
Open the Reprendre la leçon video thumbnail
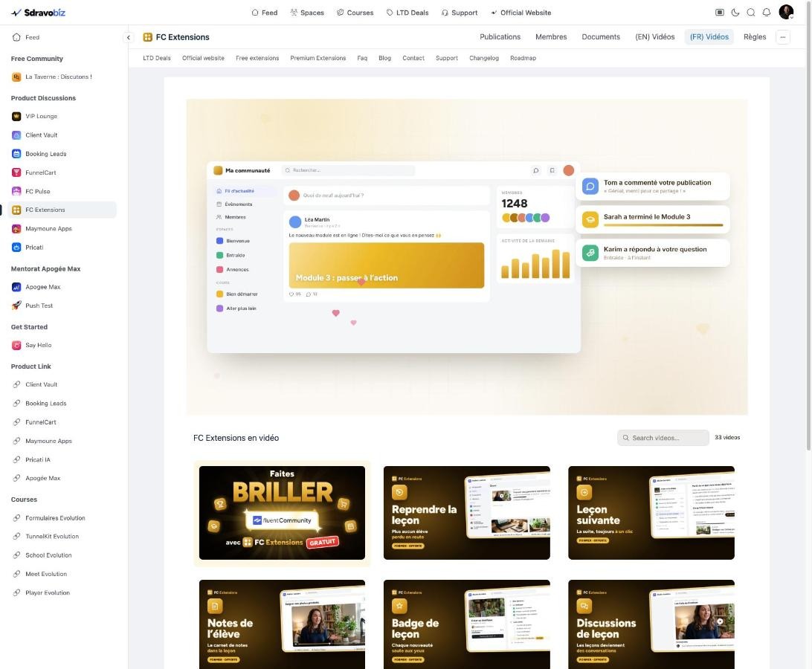click(466, 513)
